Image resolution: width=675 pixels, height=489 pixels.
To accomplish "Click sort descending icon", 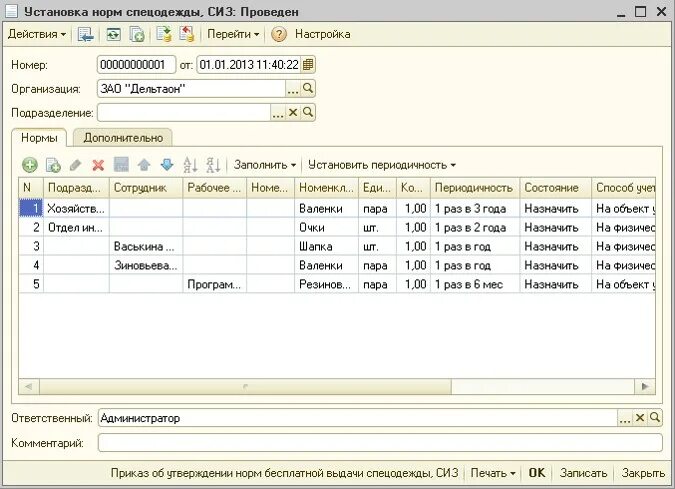I will point(213,165).
